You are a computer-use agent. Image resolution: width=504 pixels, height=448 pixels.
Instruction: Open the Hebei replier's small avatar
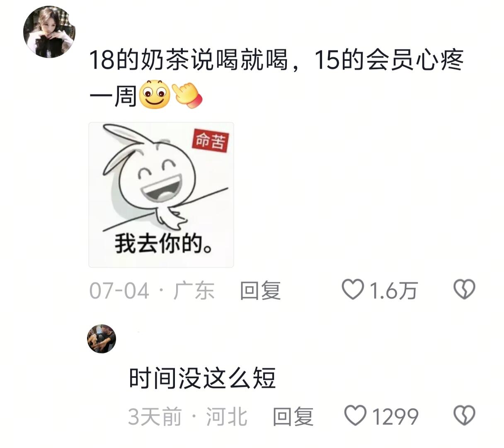click(102, 339)
